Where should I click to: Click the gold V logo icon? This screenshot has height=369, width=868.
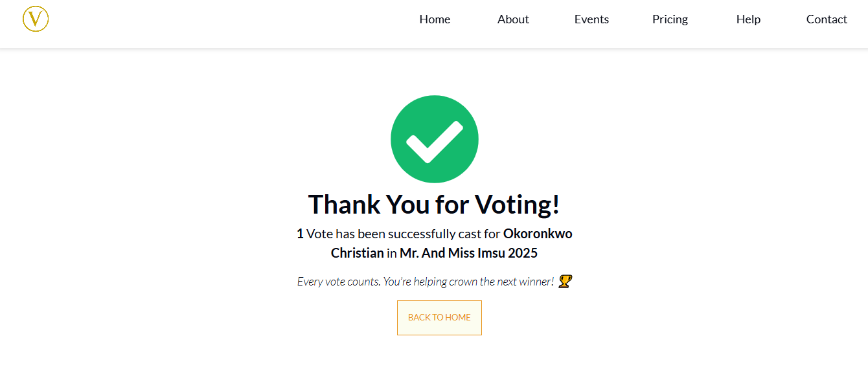point(36,19)
